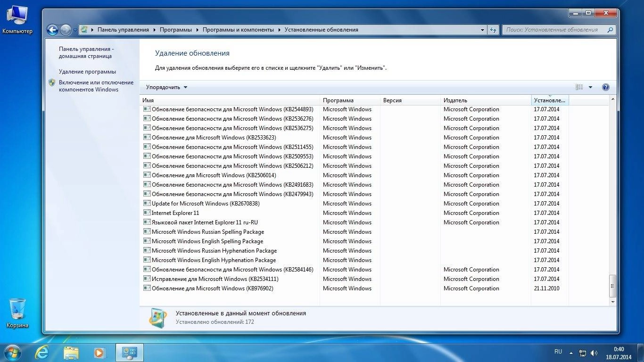
Task: Sort by Издатель column header
Action: [486, 100]
